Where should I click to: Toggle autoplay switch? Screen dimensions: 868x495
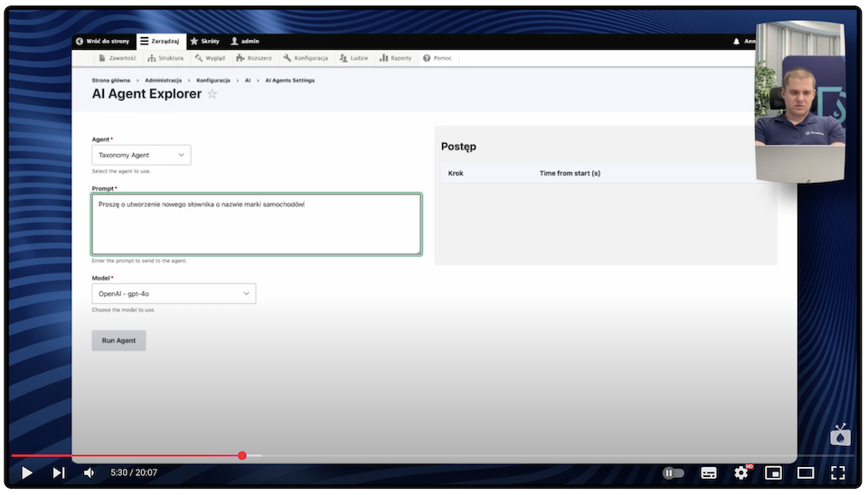pyautogui.click(x=674, y=472)
